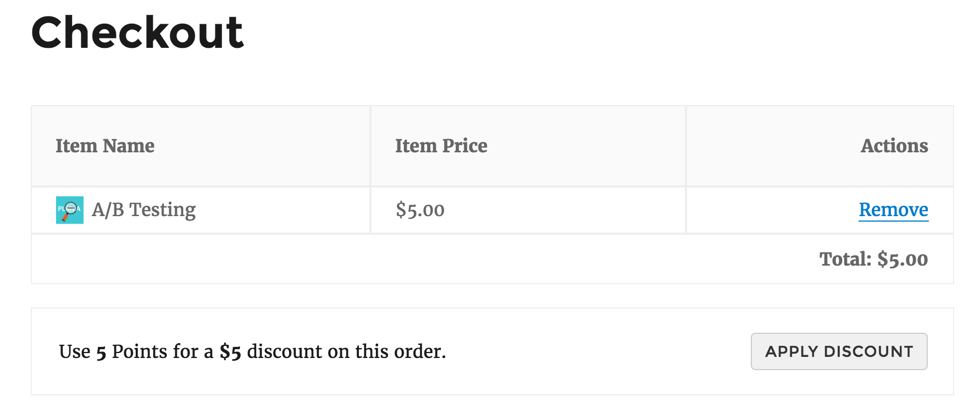Click the A/B Testing product thumbnail icon
This screenshot has height=402, width=980.
pos(69,209)
